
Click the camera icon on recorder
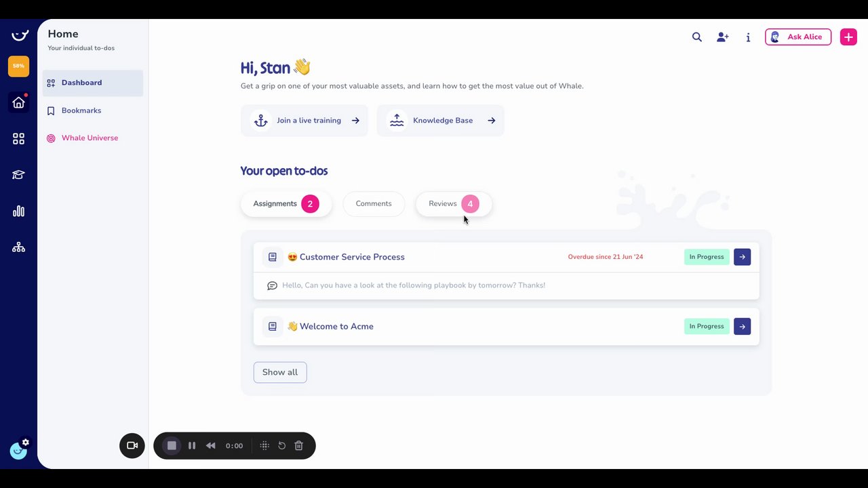(132, 445)
